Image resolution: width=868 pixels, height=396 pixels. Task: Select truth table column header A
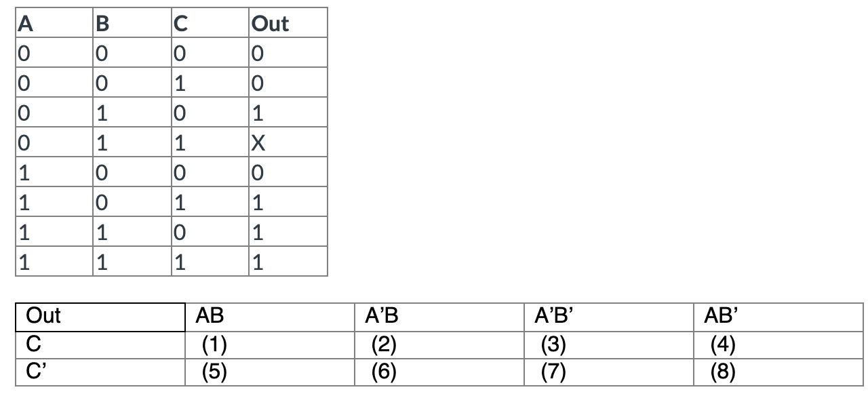tap(25, 24)
